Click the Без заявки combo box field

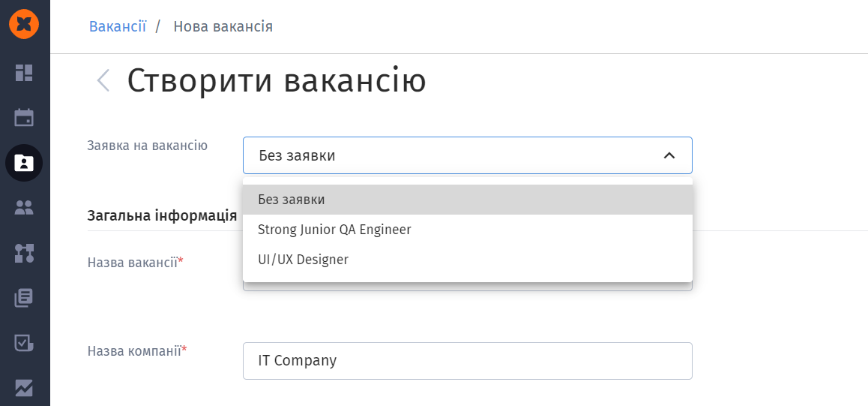pos(467,155)
